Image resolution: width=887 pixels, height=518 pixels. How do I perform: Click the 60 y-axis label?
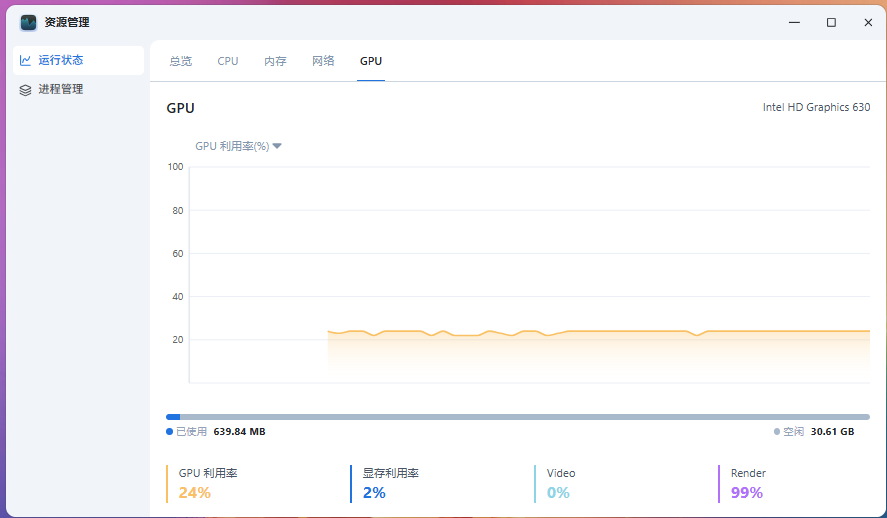click(178, 254)
